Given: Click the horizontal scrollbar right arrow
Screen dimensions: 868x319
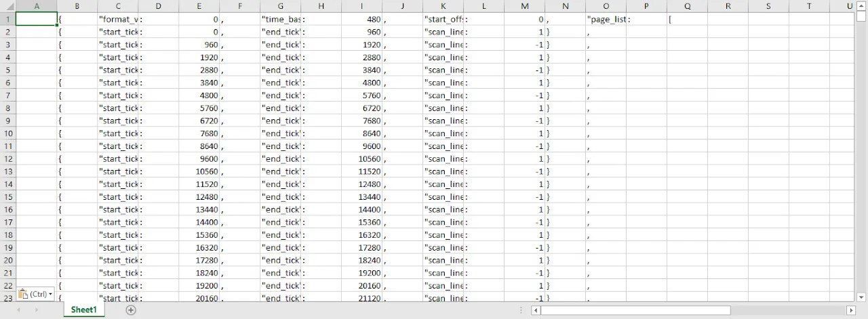Looking at the screenshot, I should tap(850, 310).
